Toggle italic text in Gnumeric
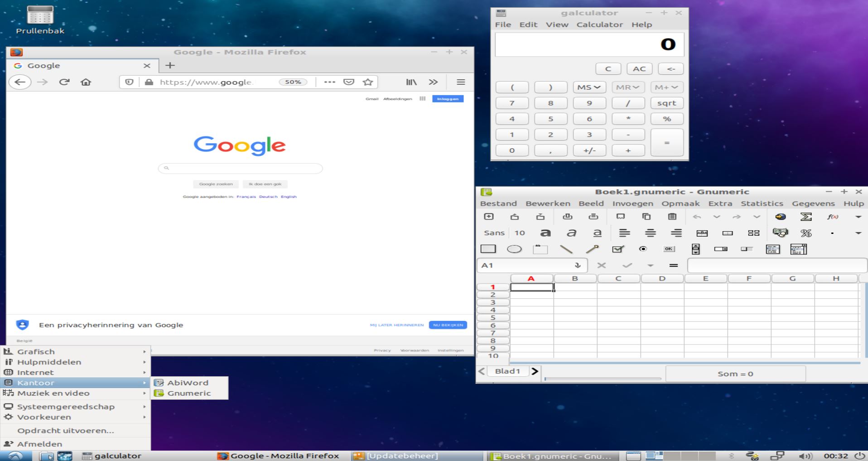Screen dimensions: 868x461 click(572, 233)
